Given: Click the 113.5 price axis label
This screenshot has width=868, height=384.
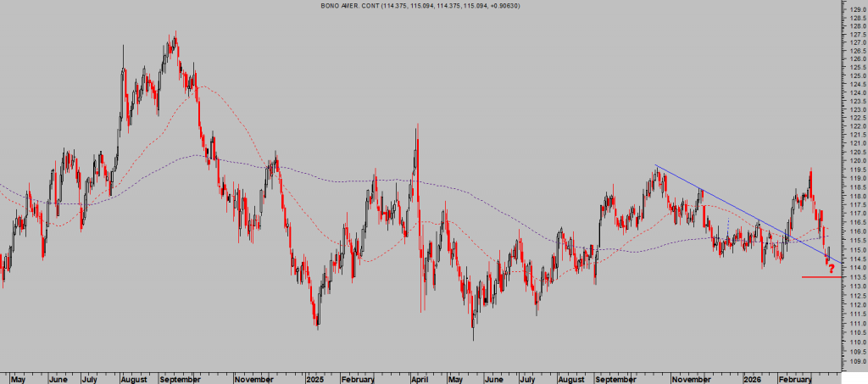Looking at the screenshot, I should point(856,277).
